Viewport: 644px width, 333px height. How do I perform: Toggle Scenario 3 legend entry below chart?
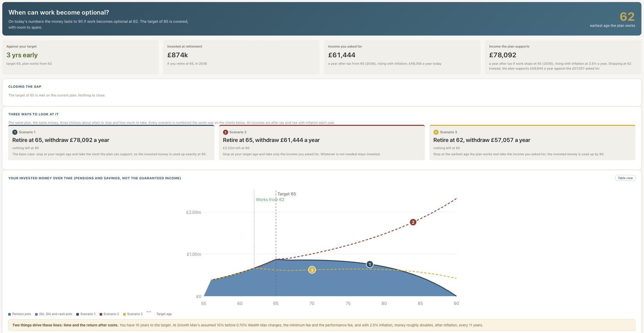click(133, 314)
